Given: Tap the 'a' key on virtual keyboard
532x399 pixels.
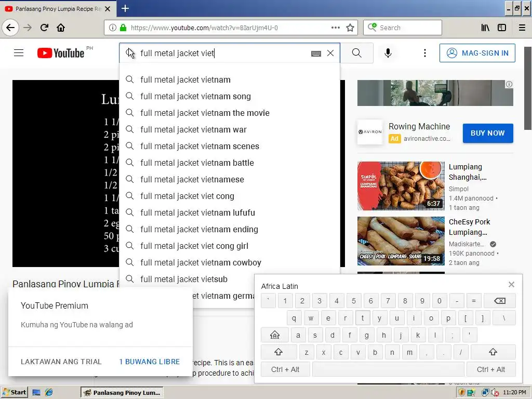Looking at the screenshot, I should pos(298,335).
